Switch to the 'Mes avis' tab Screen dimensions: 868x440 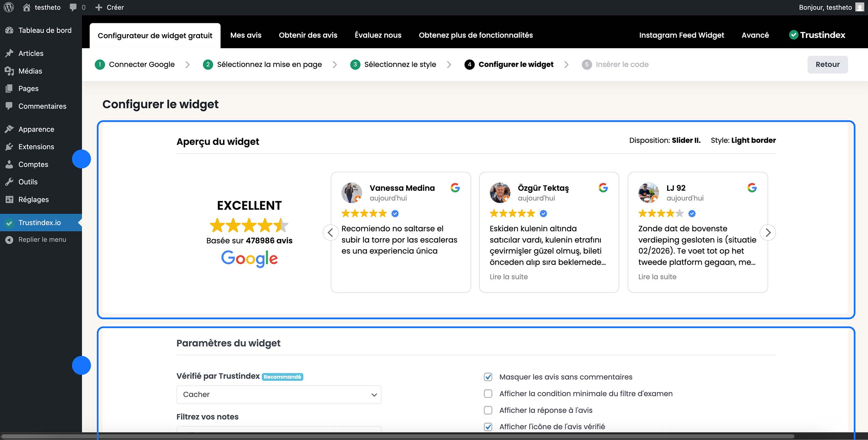246,35
